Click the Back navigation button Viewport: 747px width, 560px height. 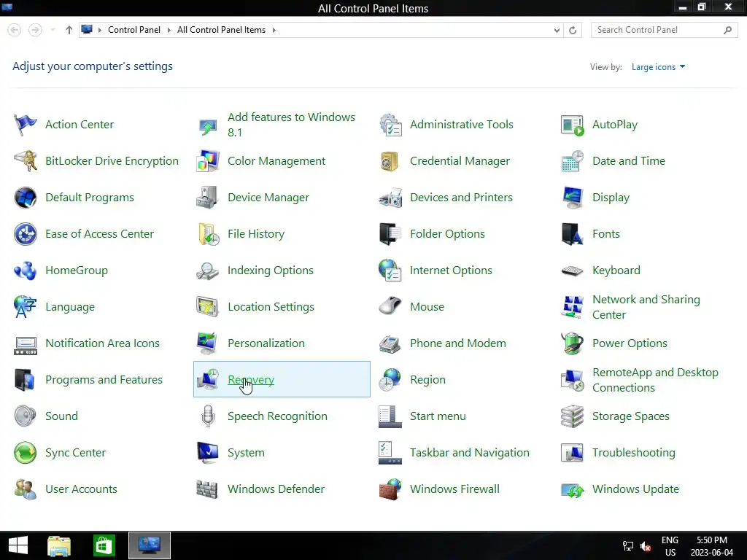coord(15,30)
